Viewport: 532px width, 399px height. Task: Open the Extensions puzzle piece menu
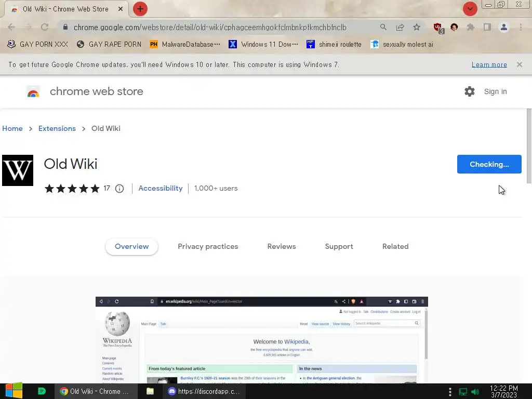tap(471, 27)
